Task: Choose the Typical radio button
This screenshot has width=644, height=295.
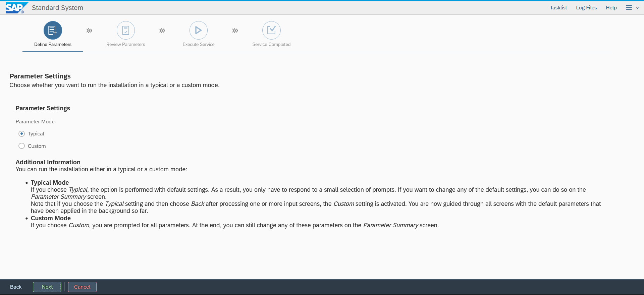Action: 22,134
